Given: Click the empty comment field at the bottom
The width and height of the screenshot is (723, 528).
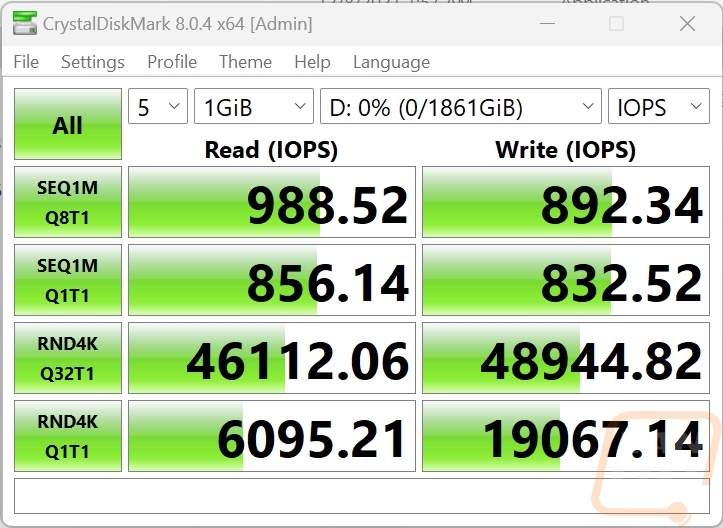Looking at the screenshot, I should [362, 496].
